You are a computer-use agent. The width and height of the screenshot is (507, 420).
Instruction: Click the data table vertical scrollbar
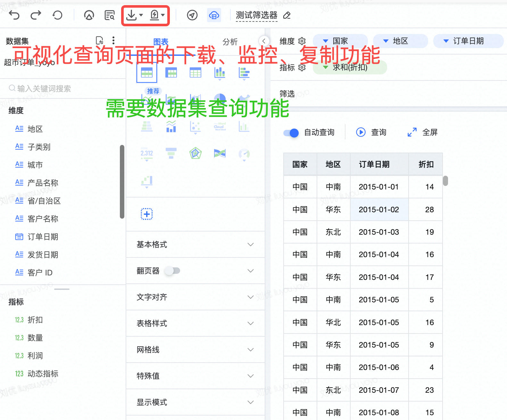(x=445, y=181)
